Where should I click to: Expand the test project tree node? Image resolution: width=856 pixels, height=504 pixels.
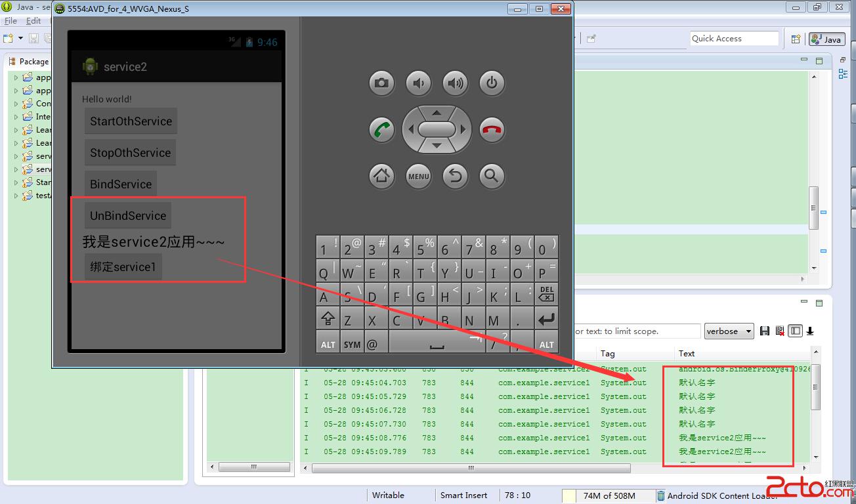pos(16,196)
